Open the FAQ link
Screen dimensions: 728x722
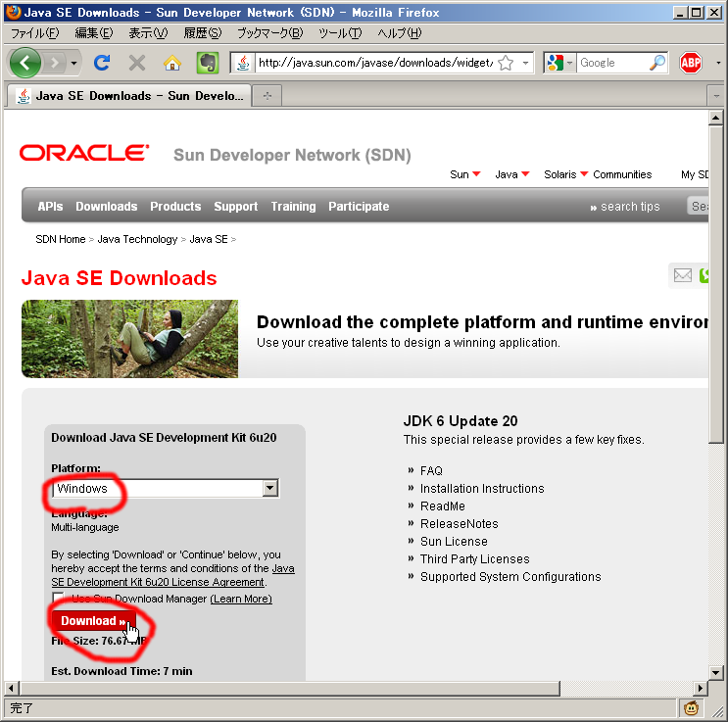tap(431, 471)
